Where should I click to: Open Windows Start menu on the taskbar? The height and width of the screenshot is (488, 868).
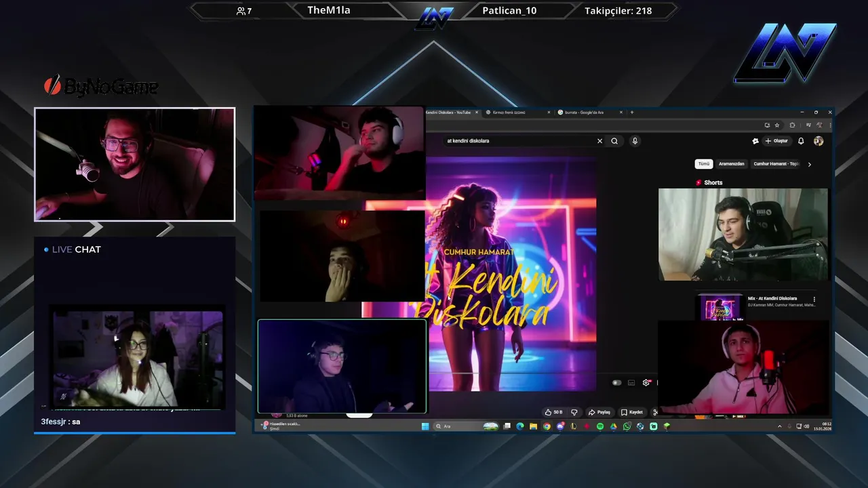click(425, 426)
